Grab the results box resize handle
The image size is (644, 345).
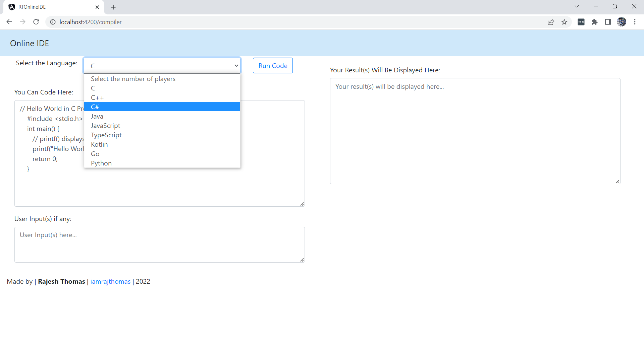(618, 181)
